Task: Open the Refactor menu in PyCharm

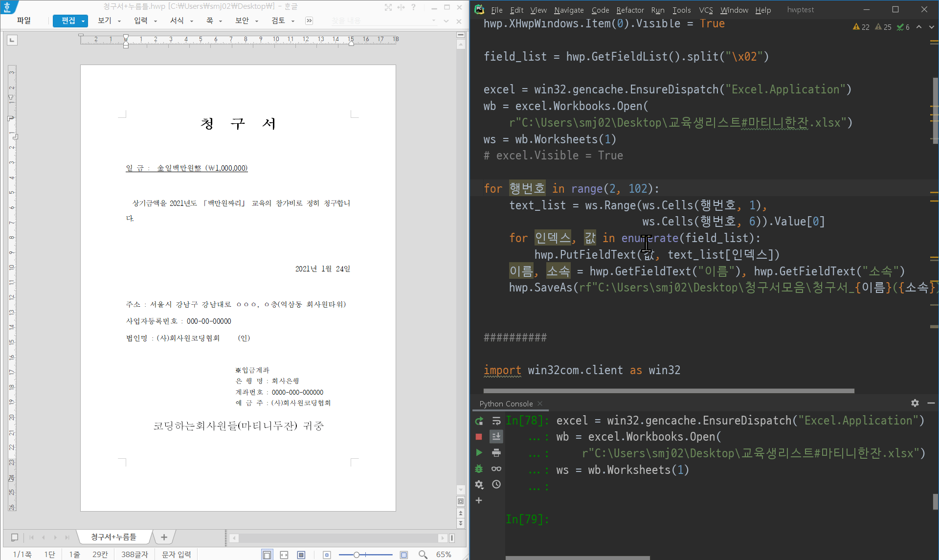Action: point(630,10)
